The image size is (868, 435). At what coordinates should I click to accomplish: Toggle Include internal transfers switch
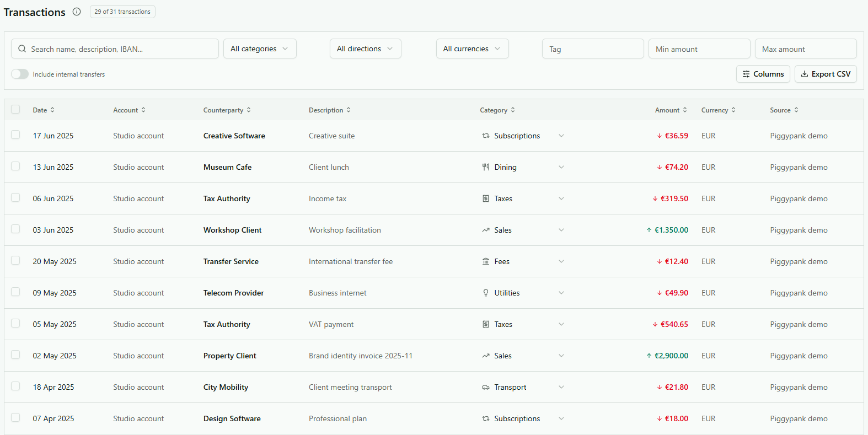click(x=20, y=74)
